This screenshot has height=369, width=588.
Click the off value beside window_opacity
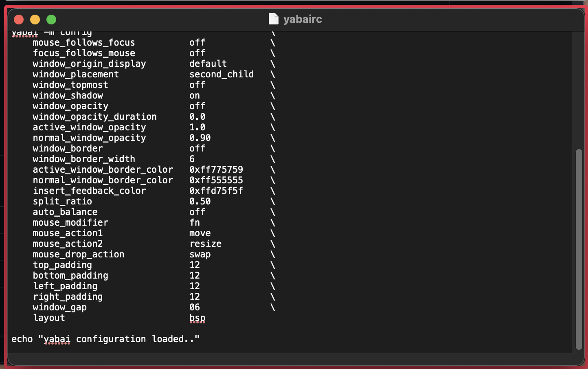point(197,106)
